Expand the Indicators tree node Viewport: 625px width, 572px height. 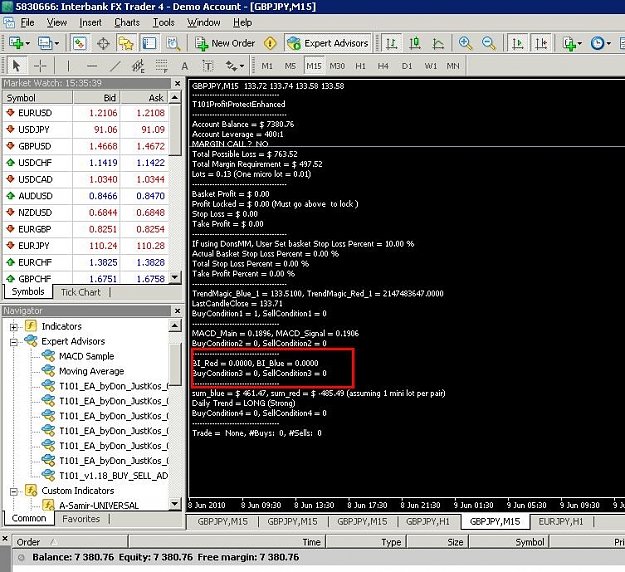14,327
